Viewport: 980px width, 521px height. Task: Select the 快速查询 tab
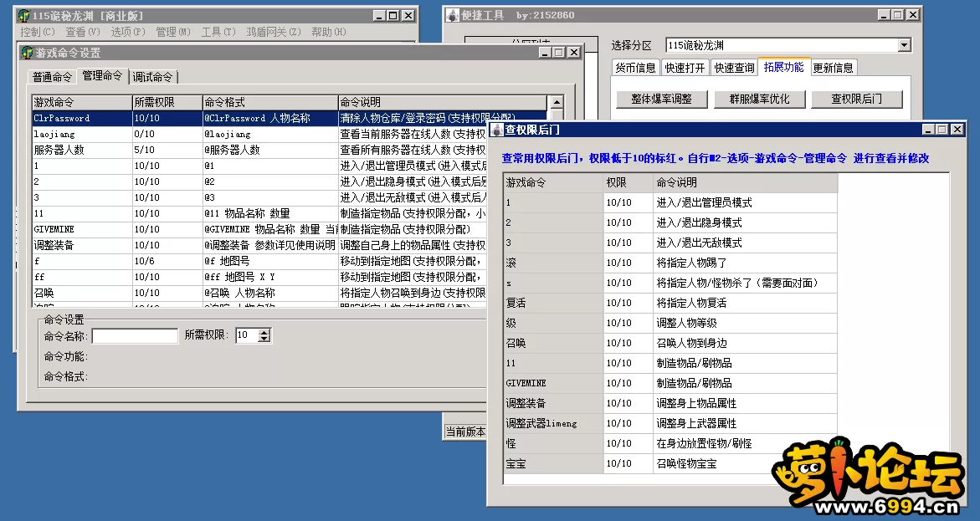pyautogui.click(x=735, y=68)
